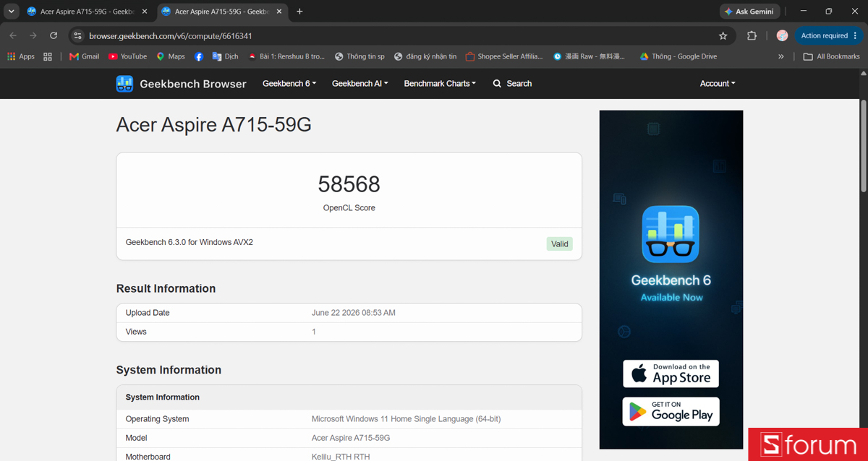868x461 pixels.
Task: Click the Model row value Acer Aspire A715-59G
Action: pos(351,438)
